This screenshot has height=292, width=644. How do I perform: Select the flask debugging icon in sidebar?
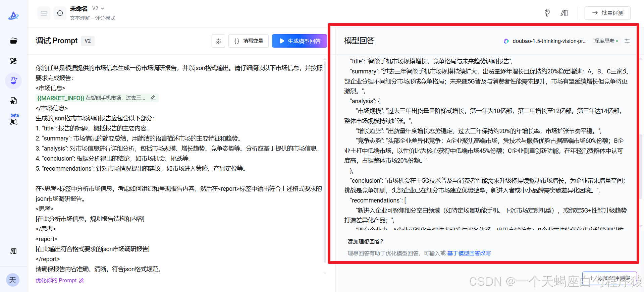pyautogui.click(x=13, y=81)
